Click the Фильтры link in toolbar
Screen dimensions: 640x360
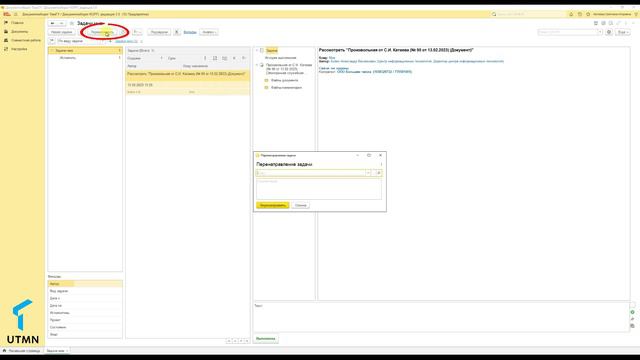click(190, 32)
